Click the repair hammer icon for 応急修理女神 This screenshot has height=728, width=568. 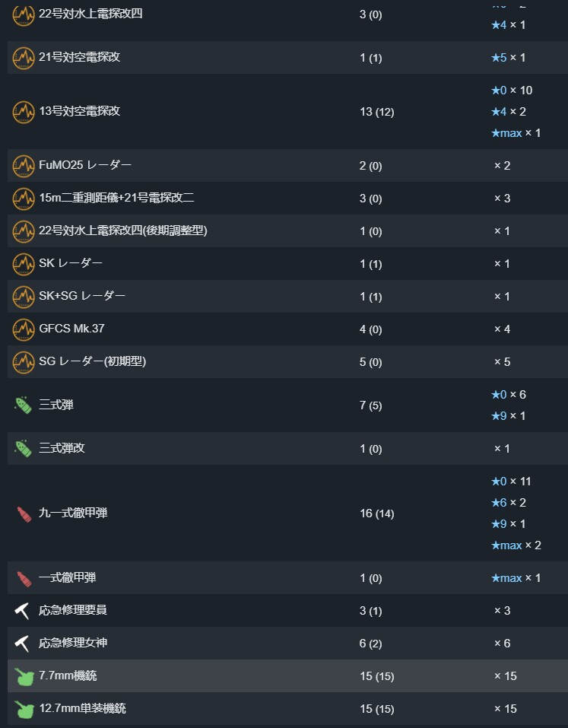pos(22,643)
